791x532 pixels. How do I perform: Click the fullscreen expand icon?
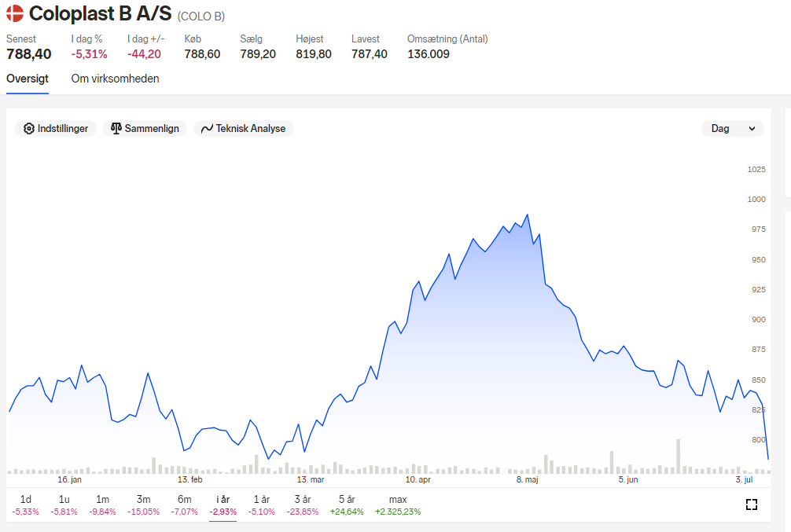point(752,504)
